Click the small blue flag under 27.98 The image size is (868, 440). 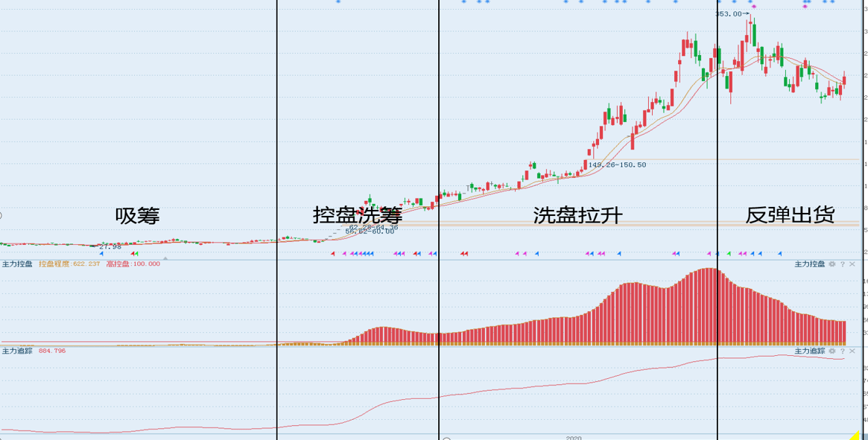click(x=101, y=253)
